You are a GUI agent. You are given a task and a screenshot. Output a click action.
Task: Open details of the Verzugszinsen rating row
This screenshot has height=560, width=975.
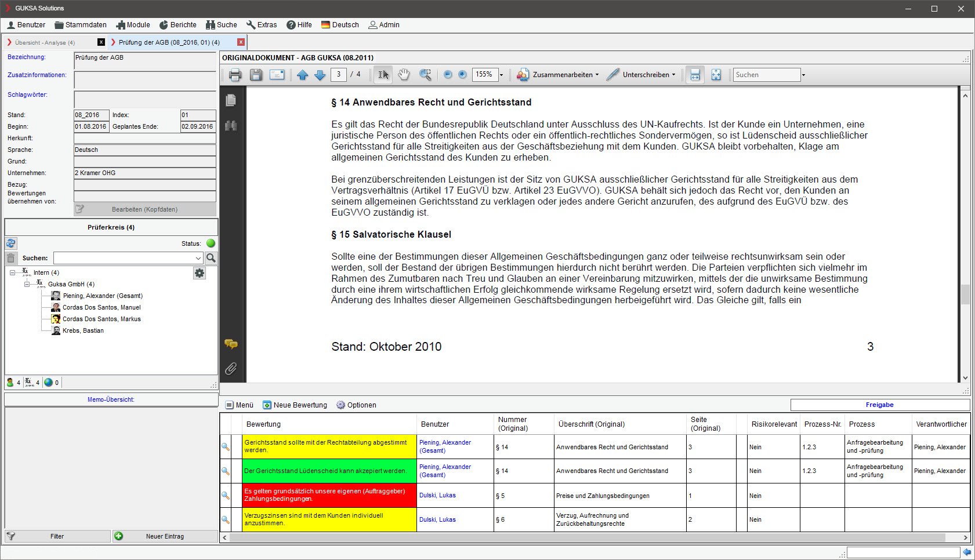point(226,520)
